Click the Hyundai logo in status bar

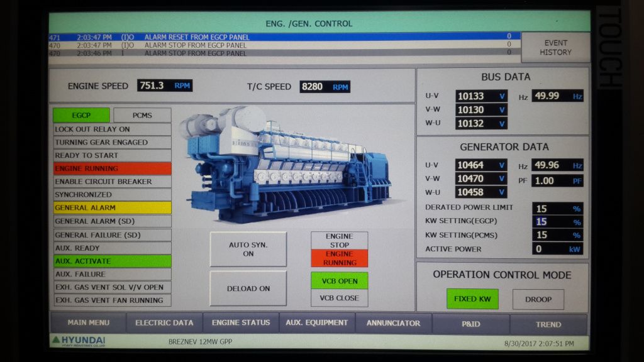pyautogui.click(x=78, y=341)
